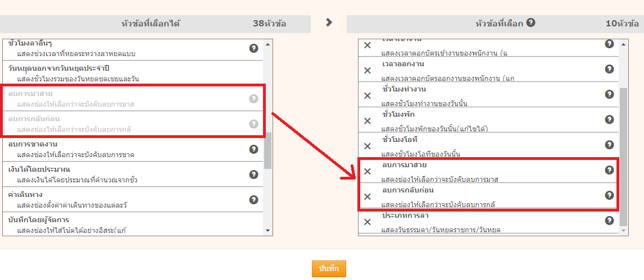Open help for เงินได้โดยประมาณ item

pos(253,174)
